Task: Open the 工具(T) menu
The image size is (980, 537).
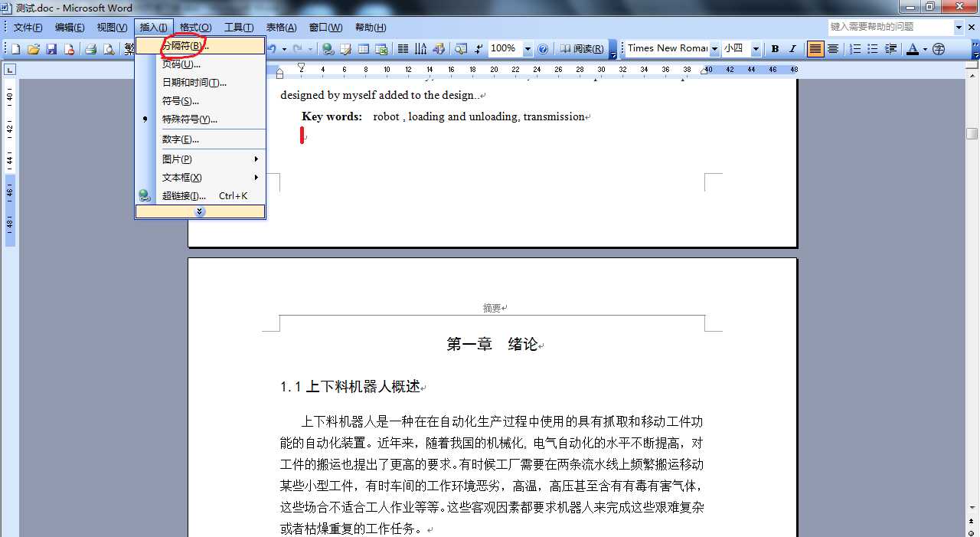Action: coord(239,28)
